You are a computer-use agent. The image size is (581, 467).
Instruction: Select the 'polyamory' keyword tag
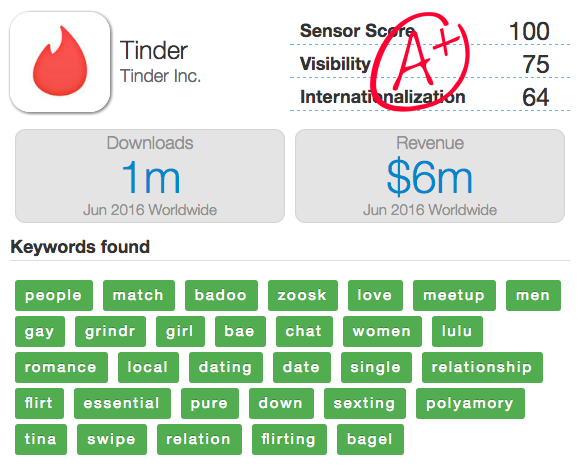click(x=470, y=403)
